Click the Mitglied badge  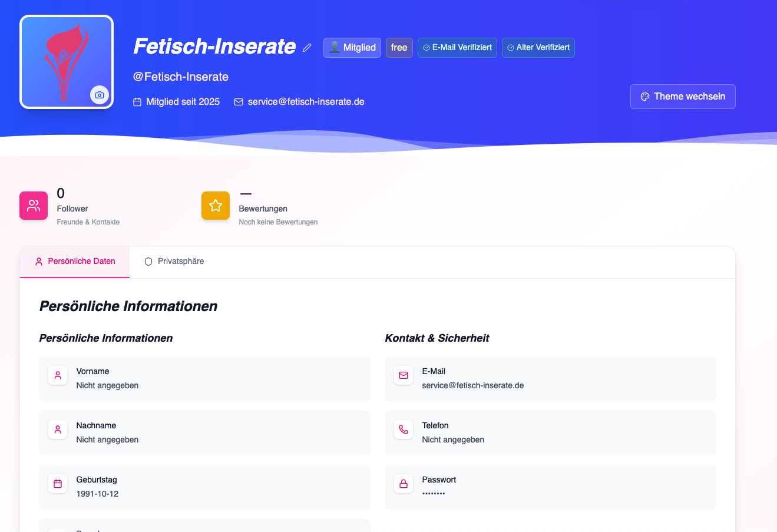[x=352, y=48]
